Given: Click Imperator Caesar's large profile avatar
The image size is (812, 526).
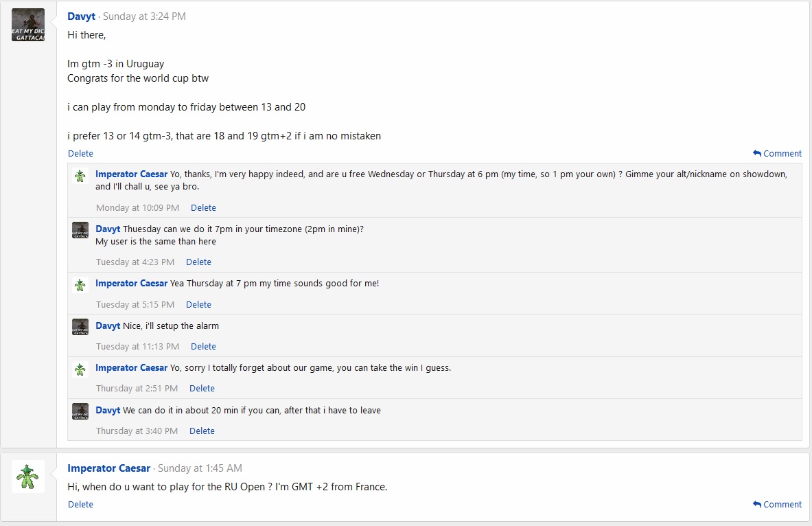Looking at the screenshot, I should point(28,477).
